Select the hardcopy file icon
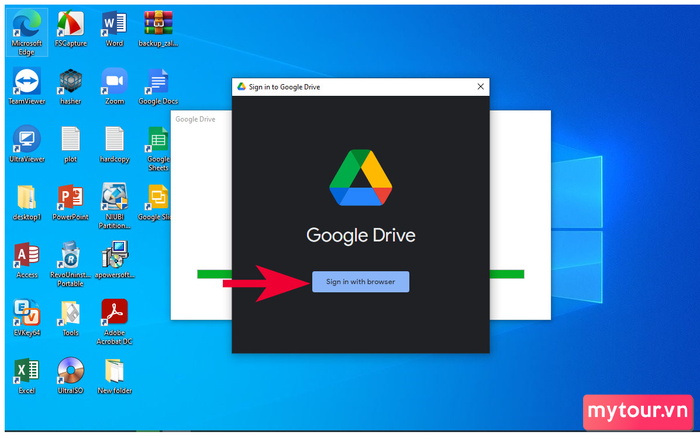The height and width of the screenshot is (439, 700). coord(114,144)
